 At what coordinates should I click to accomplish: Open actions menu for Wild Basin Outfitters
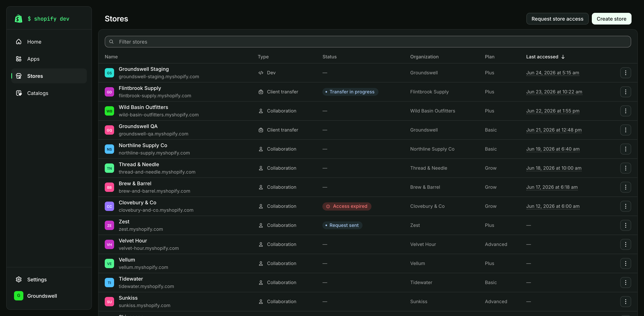[x=626, y=111]
